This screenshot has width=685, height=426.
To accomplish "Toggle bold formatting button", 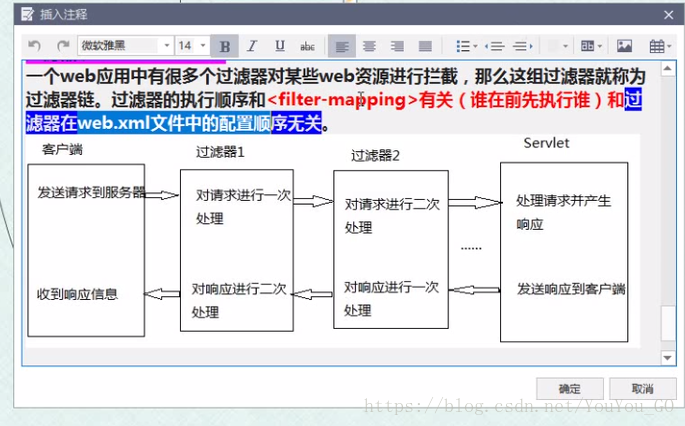I will click(x=225, y=46).
